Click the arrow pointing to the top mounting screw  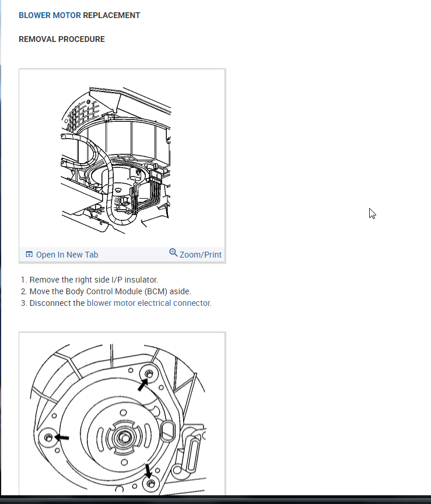click(142, 385)
